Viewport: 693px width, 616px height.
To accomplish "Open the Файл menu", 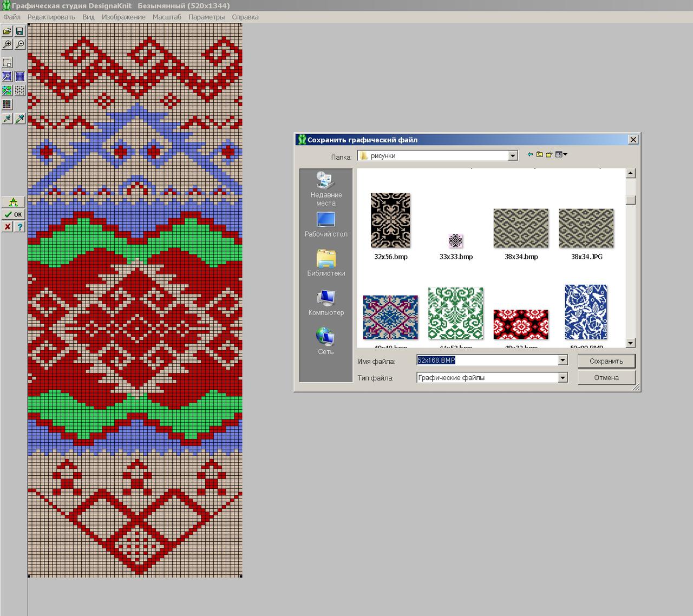I will click(12, 17).
